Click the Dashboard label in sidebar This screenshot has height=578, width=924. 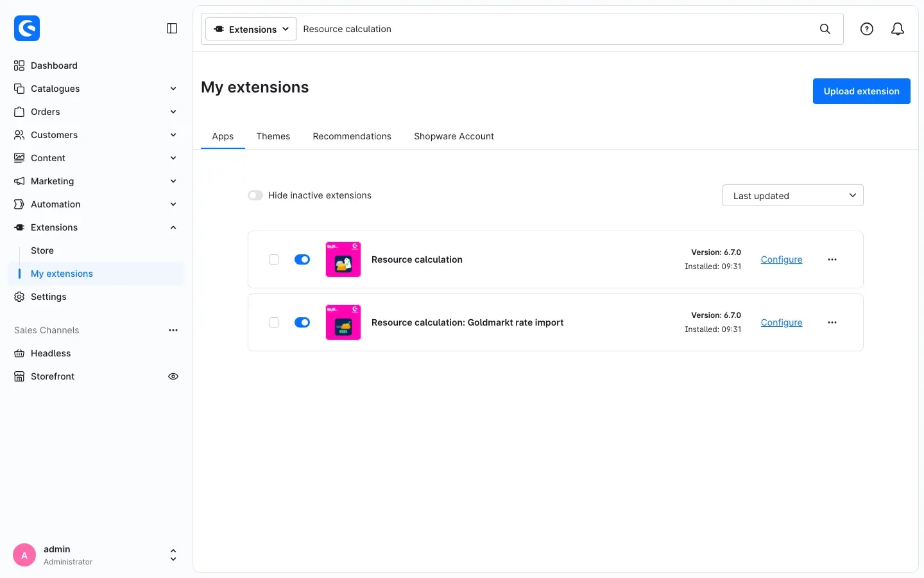pos(54,66)
